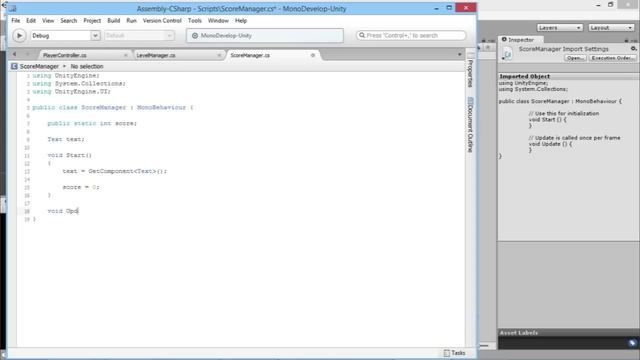
Task: Click the navigate back arrow left of tabs
Action: (14, 54)
